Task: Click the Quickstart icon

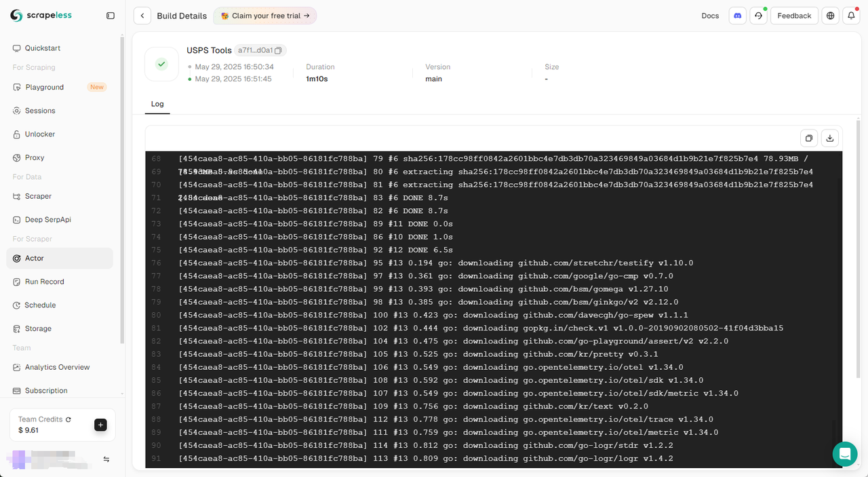Action: tap(17, 48)
